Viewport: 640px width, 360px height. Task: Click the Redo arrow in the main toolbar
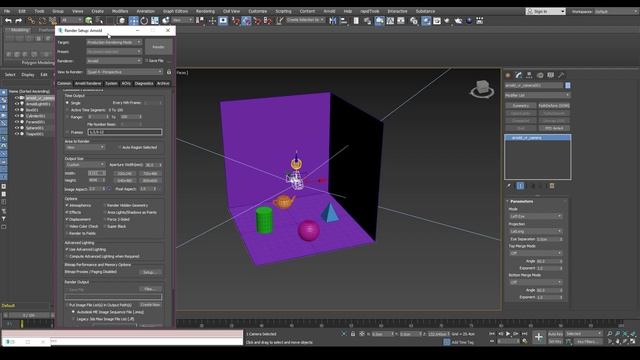click(18, 20)
